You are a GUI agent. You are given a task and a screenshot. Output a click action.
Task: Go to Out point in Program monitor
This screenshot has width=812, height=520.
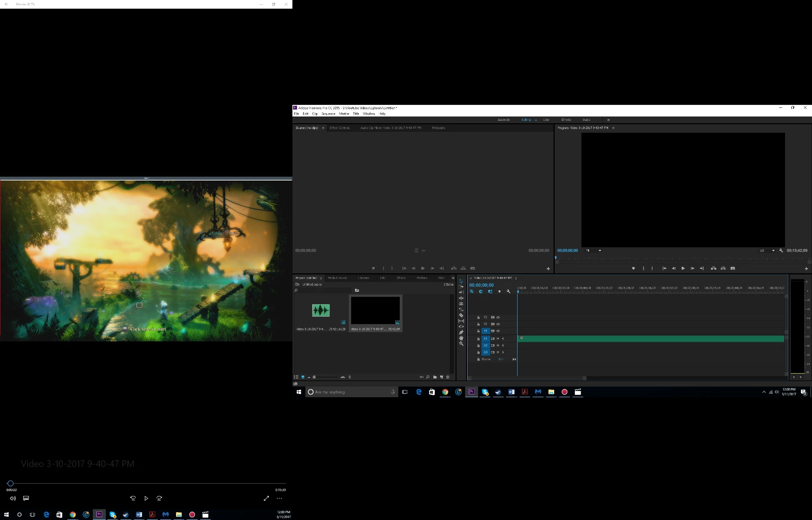click(x=702, y=268)
